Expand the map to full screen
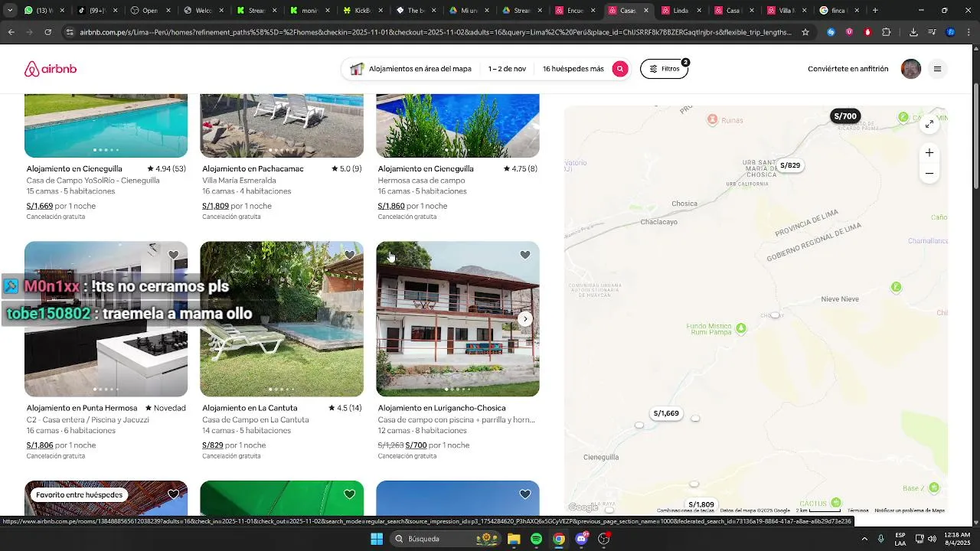Screen dimensions: 980x551 click(929, 124)
